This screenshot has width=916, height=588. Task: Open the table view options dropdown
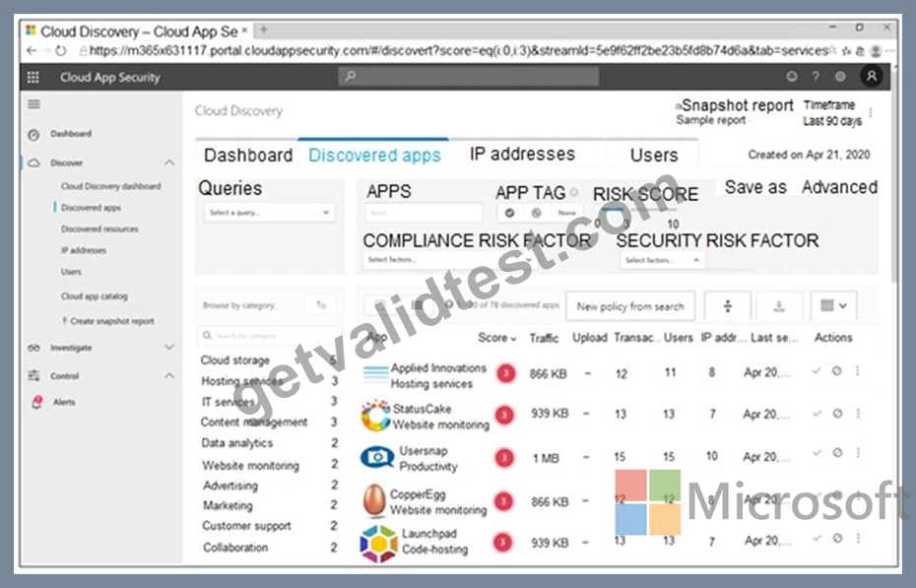(833, 306)
